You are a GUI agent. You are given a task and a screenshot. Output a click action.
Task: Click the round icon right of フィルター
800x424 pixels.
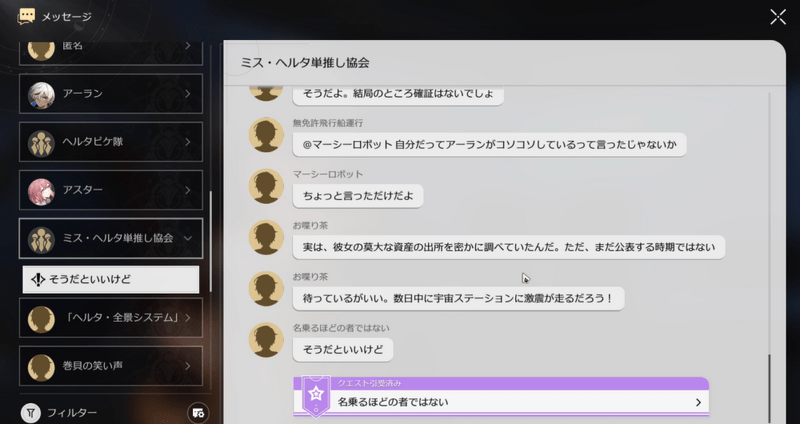[197, 412]
